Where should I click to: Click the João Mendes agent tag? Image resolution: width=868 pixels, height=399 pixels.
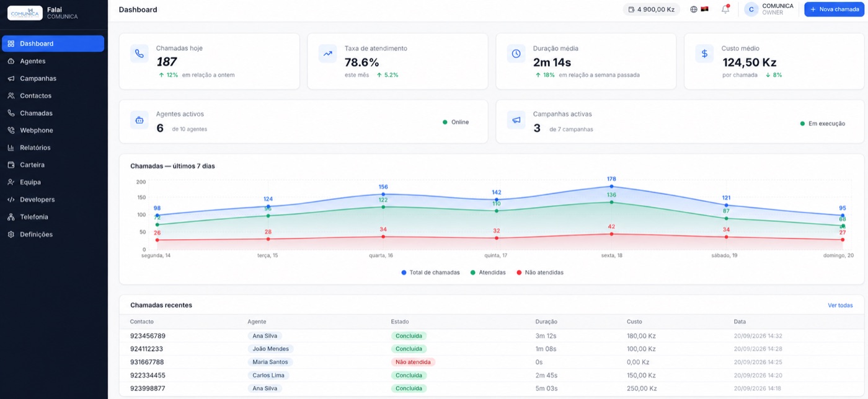pyautogui.click(x=270, y=349)
